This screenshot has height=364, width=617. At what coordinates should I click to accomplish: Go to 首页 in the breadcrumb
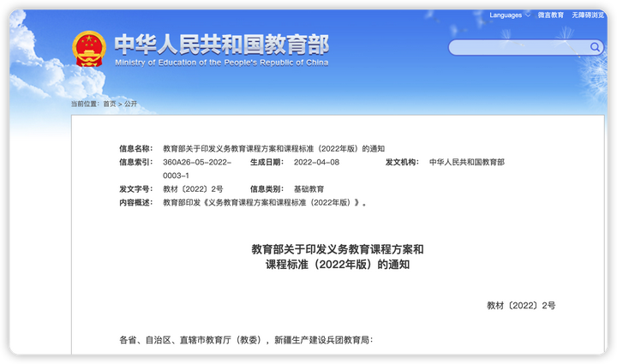109,104
